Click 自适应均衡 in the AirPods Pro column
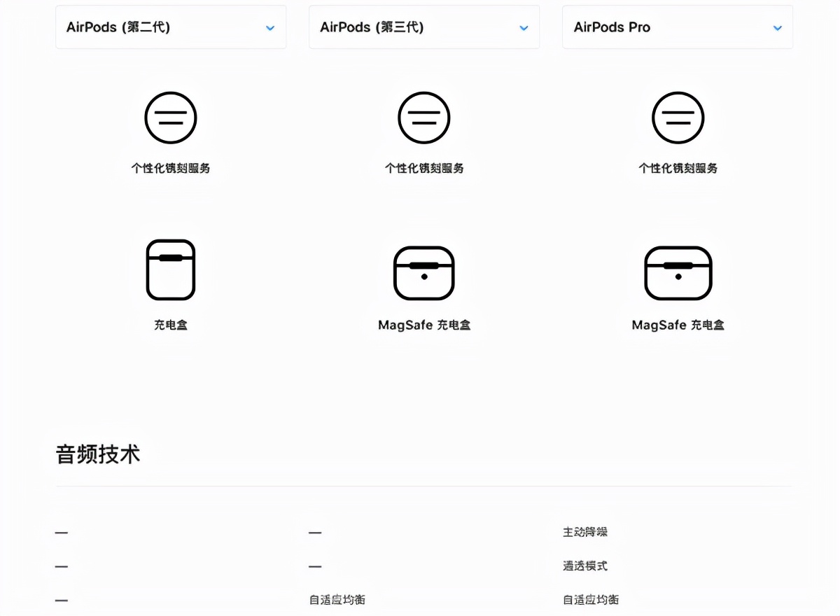 pyautogui.click(x=591, y=600)
